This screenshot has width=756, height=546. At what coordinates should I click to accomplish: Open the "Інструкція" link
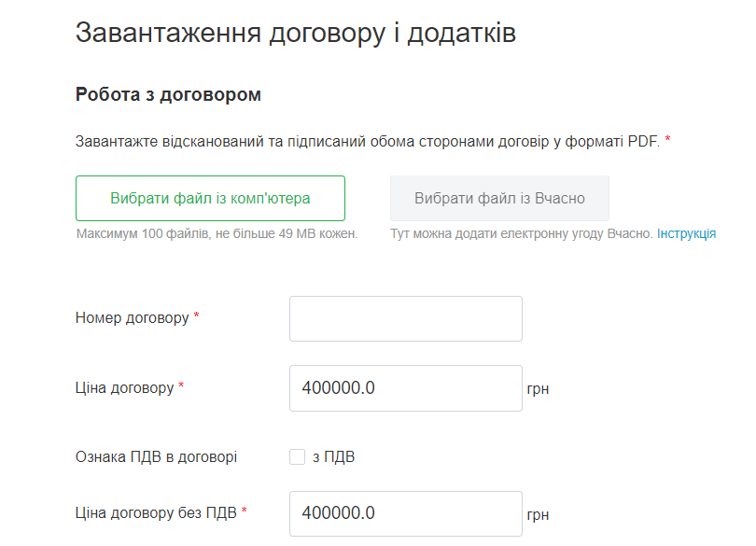coord(686,233)
